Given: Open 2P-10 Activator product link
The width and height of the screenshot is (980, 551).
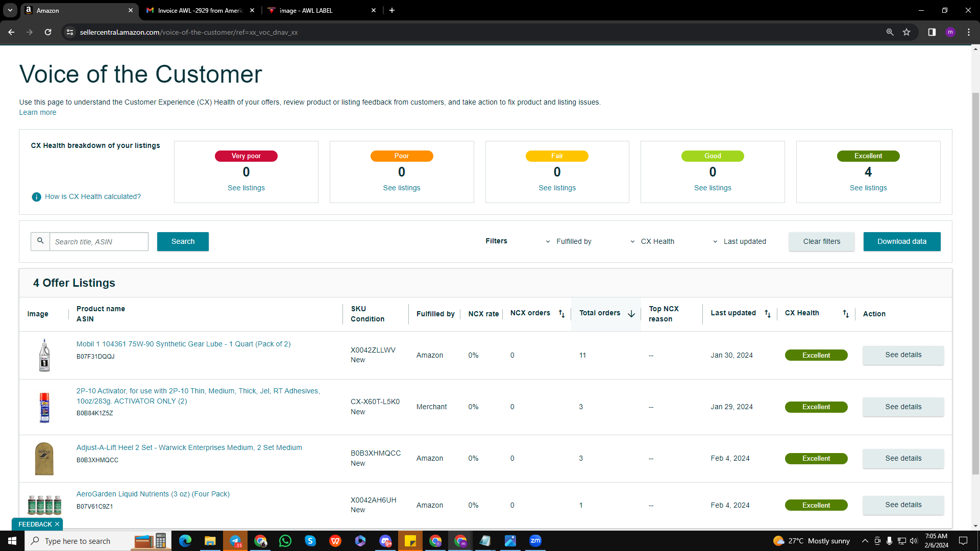Looking at the screenshot, I should 198,396.
